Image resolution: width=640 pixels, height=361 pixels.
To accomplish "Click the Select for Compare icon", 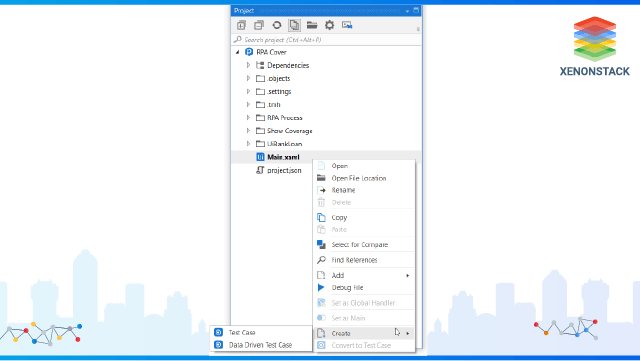I will pos(321,245).
